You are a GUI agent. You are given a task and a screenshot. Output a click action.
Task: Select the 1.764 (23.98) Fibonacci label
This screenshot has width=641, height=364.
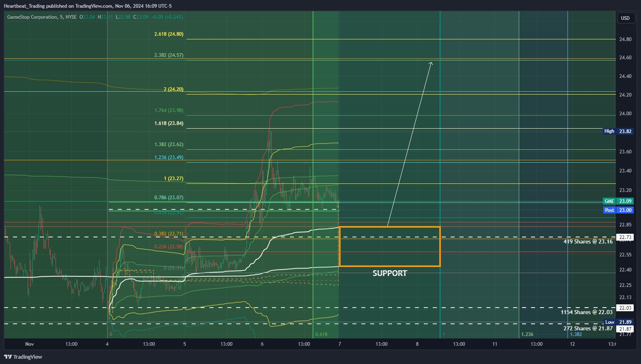pyautogui.click(x=169, y=110)
